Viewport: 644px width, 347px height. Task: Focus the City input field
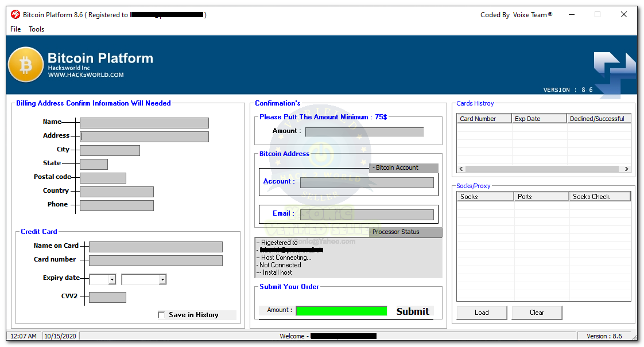point(110,150)
